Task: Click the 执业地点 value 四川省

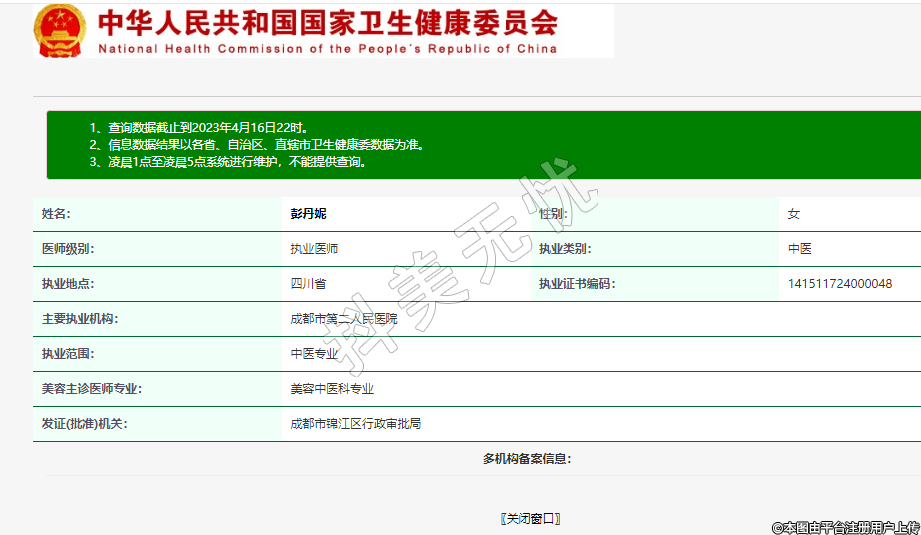Action: tap(308, 284)
